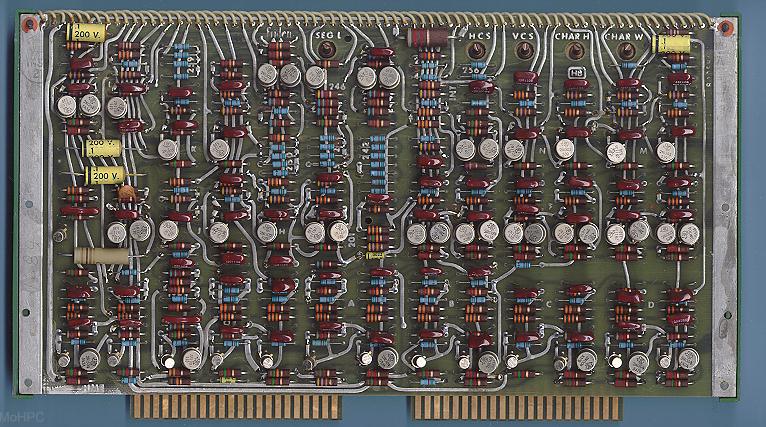
Task: Select the HCS test point
Action: 476,49
